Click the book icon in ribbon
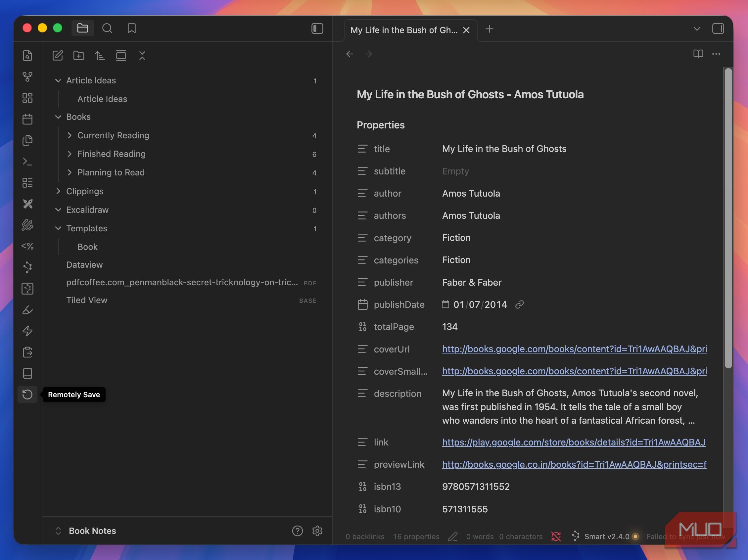 coord(27,373)
